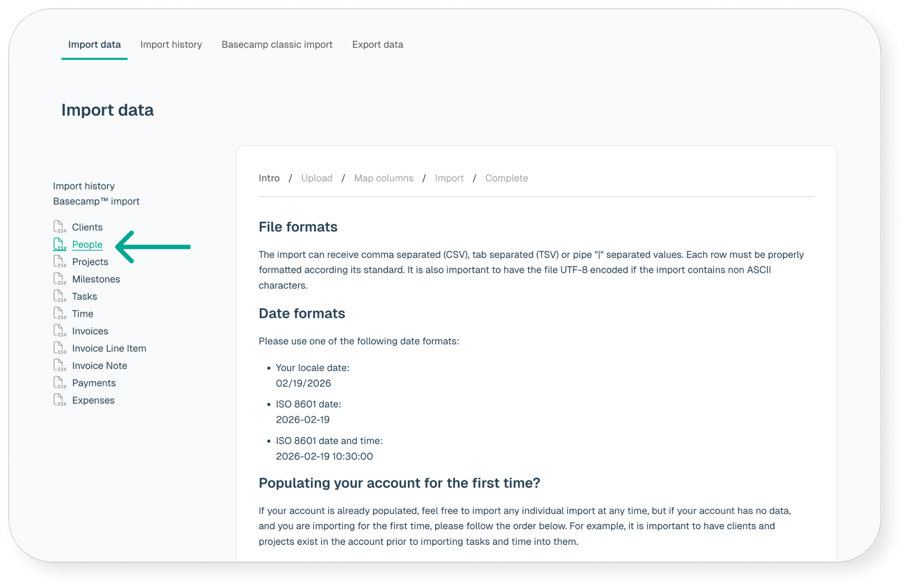Viewport: 907px width, 588px height.
Task: Select the Payments import link
Action: point(93,383)
